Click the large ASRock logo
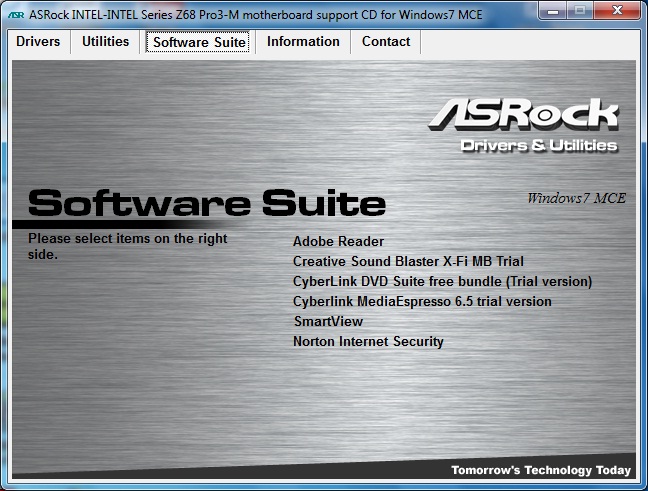This screenshot has width=648, height=491. [523, 115]
